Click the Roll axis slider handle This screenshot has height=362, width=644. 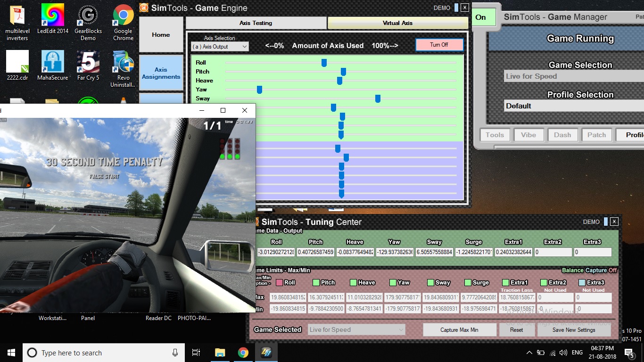point(324,63)
